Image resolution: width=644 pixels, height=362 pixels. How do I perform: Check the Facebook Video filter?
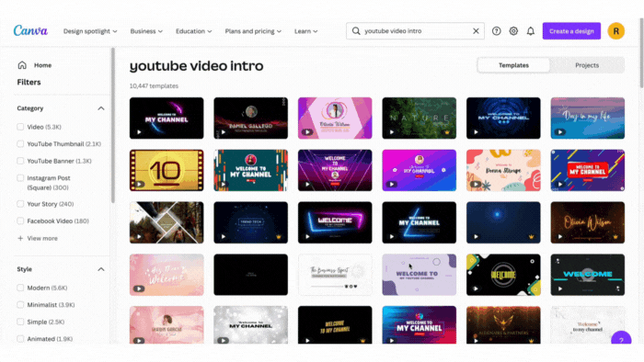point(20,221)
